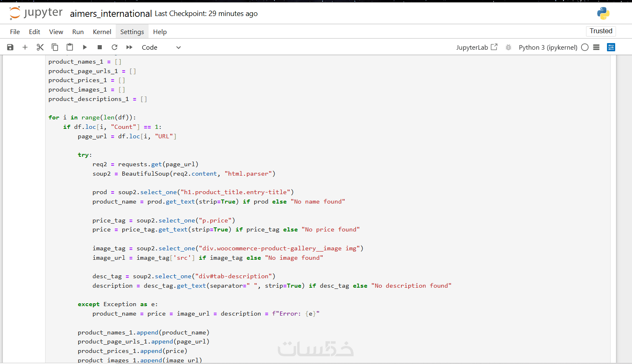632x364 pixels.
Task: Toggle the blue property inspector sidebar button
Action: [611, 47]
